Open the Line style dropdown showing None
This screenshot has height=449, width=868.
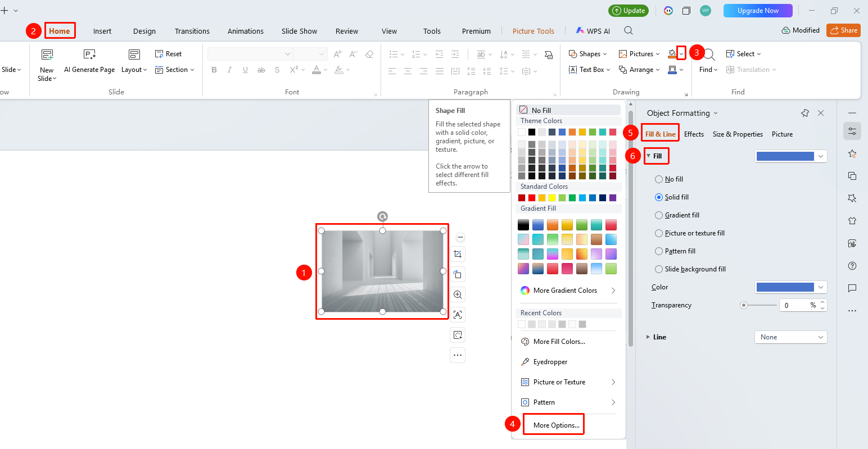point(790,337)
